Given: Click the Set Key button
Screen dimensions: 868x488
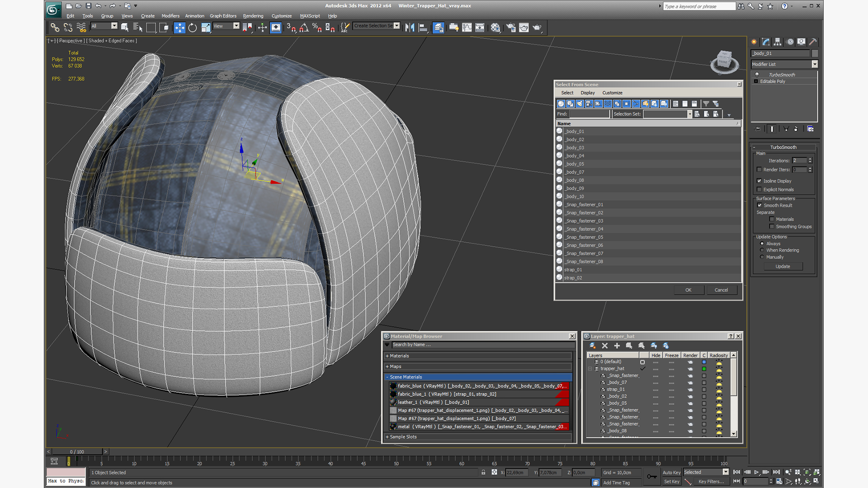Looking at the screenshot, I should (671, 482).
